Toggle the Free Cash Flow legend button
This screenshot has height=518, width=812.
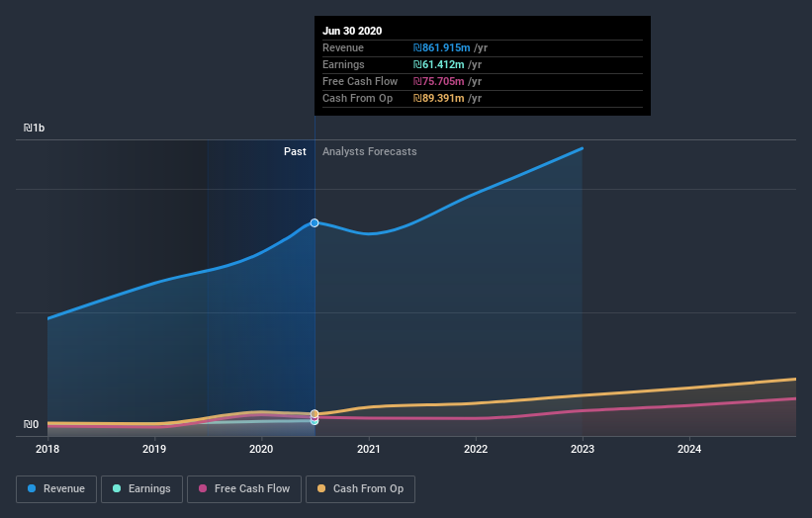[244, 489]
